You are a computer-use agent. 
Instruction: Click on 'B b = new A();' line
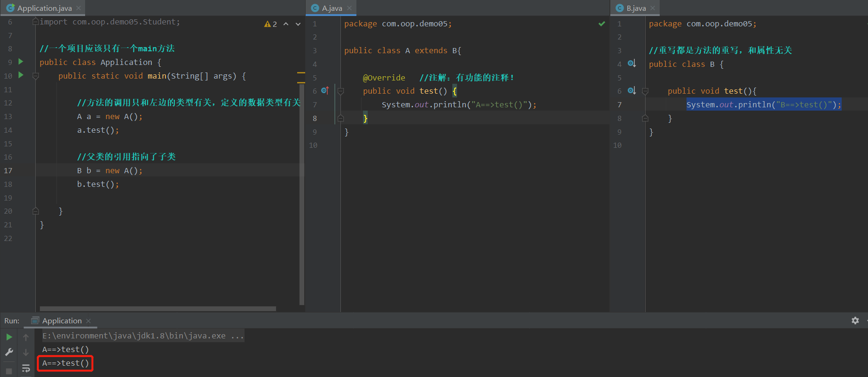pos(110,170)
